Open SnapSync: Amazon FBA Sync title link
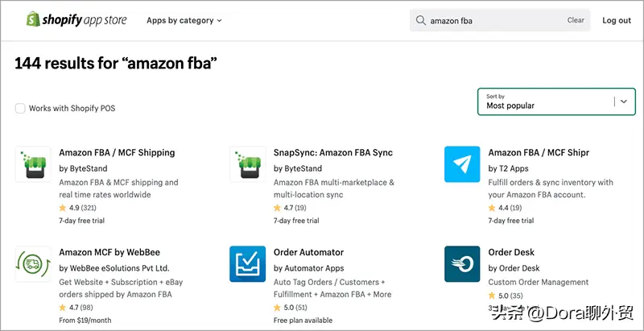Image resolution: width=644 pixels, height=331 pixels. click(333, 152)
